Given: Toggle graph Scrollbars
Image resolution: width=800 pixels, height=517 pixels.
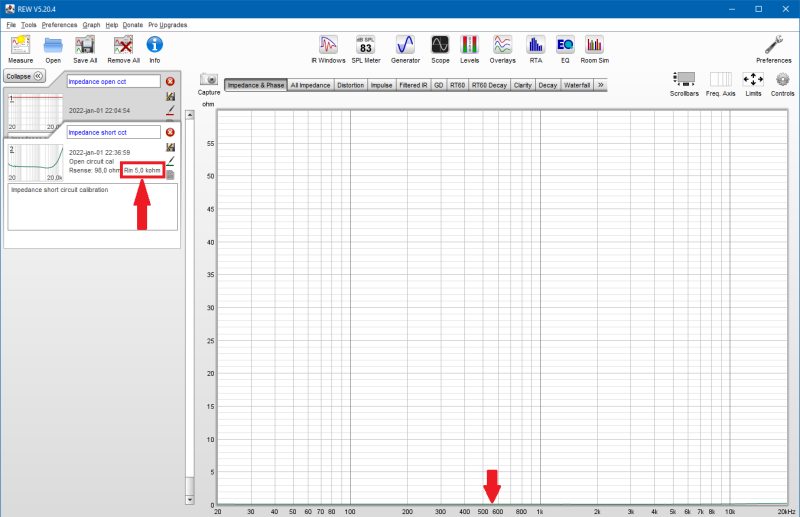Looking at the screenshot, I should tap(684, 84).
